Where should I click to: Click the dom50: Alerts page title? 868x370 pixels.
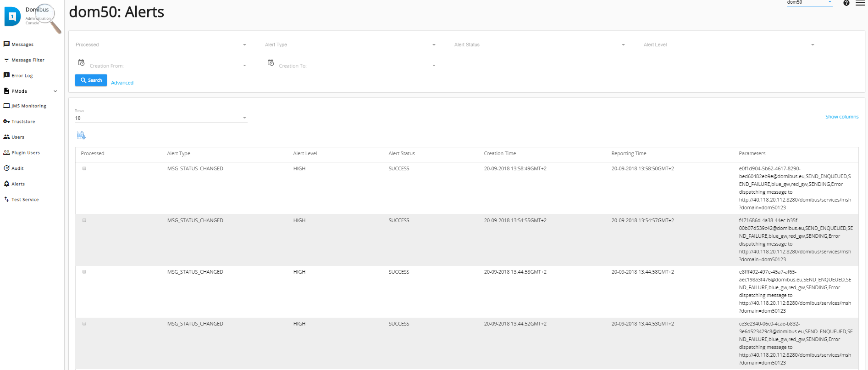[x=116, y=12]
